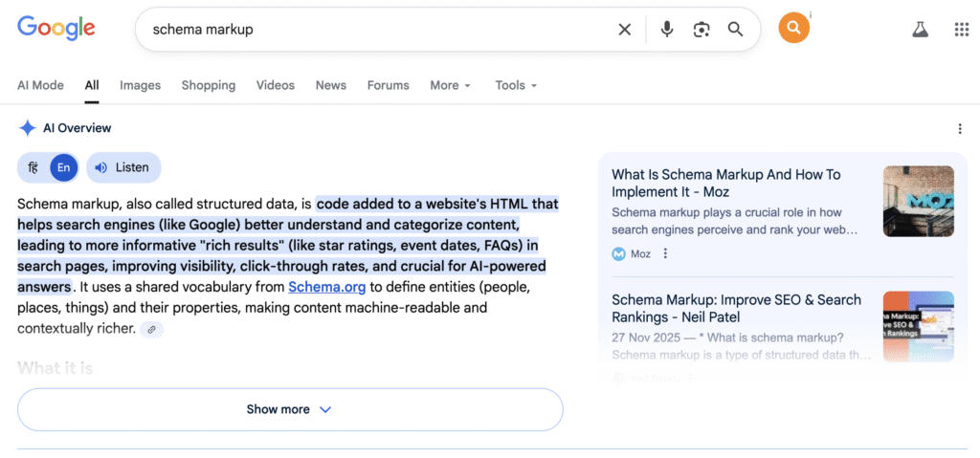
Task: Switch to AI Mode tab
Action: [40, 86]
